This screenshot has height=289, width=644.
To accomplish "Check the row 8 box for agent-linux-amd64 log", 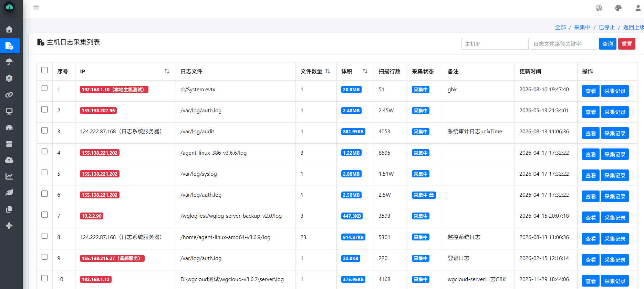I will [x=44, y=236].
